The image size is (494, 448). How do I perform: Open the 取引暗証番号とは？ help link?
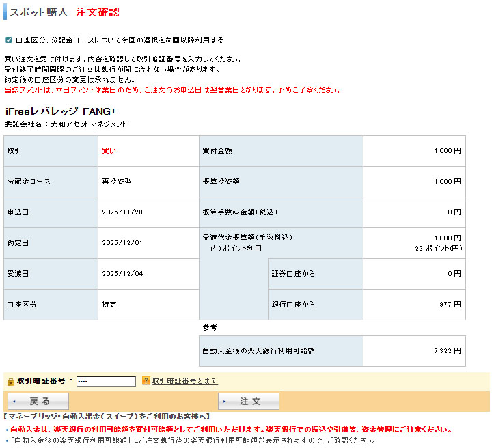(184, 381)
